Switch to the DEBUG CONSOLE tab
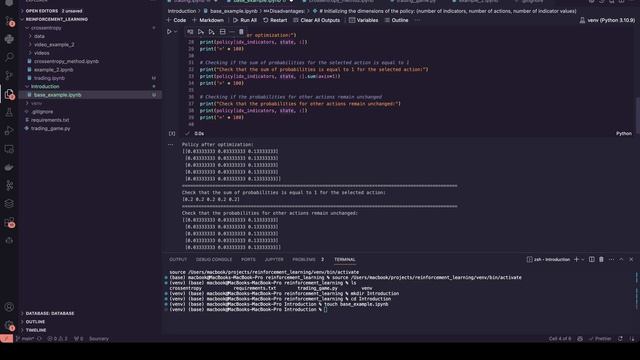The height and width of the screenshot is (360, 640). [214, 259]
